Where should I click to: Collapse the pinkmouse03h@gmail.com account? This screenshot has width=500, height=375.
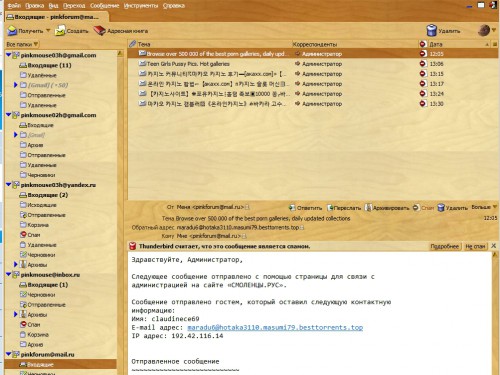[9, 55]
